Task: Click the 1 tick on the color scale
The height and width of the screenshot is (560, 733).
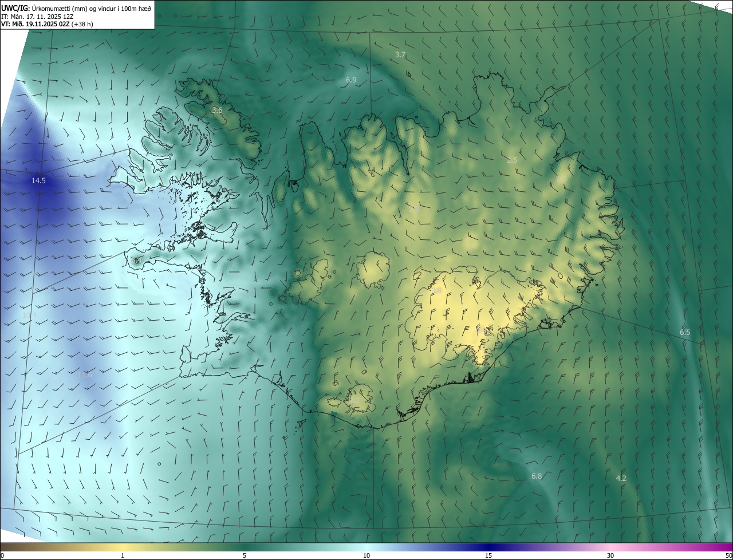Action: point(123,555)
